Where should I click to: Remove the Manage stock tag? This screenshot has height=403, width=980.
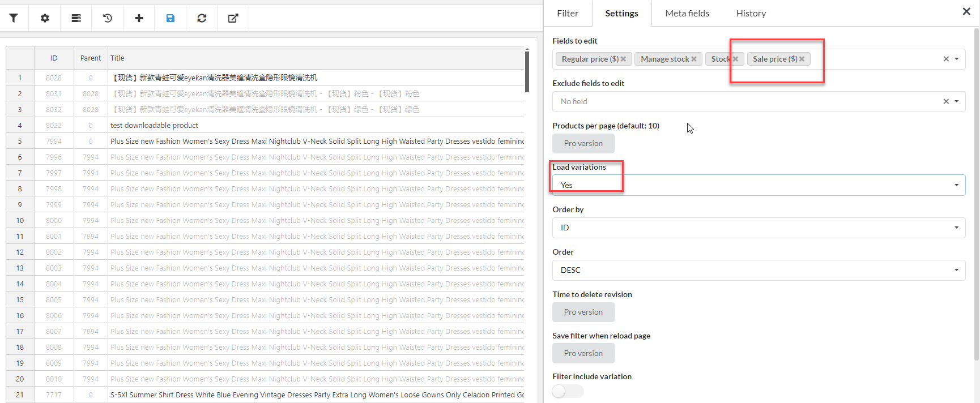pyautogui.click(x=694, y=59)
